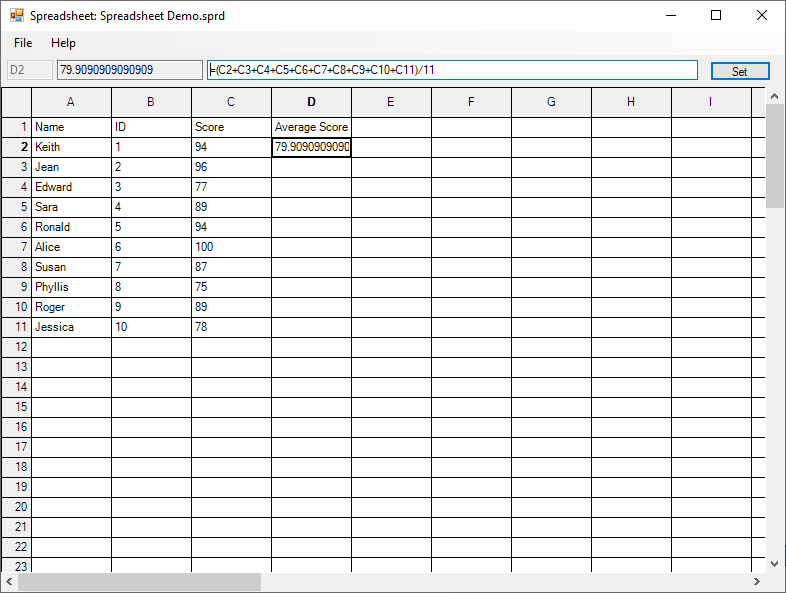Select Jessica's score cell showing 78

[x=231, y=328]
